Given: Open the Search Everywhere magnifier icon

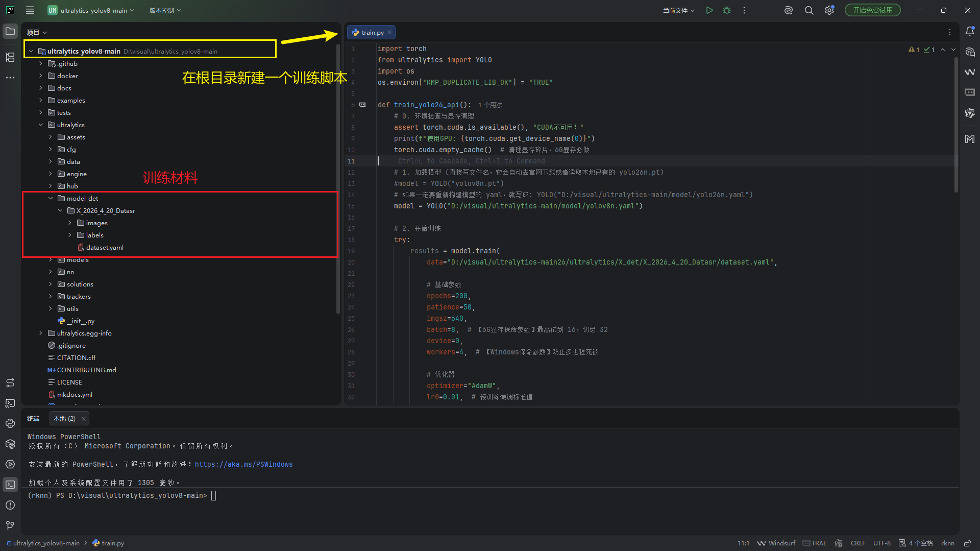Looking at the screenshot, I should click(809, 10).
